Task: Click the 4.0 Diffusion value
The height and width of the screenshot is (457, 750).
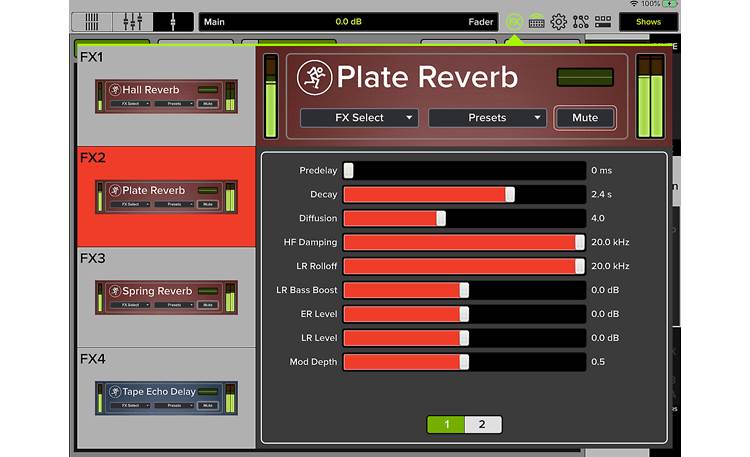Action: click(598, 218)
